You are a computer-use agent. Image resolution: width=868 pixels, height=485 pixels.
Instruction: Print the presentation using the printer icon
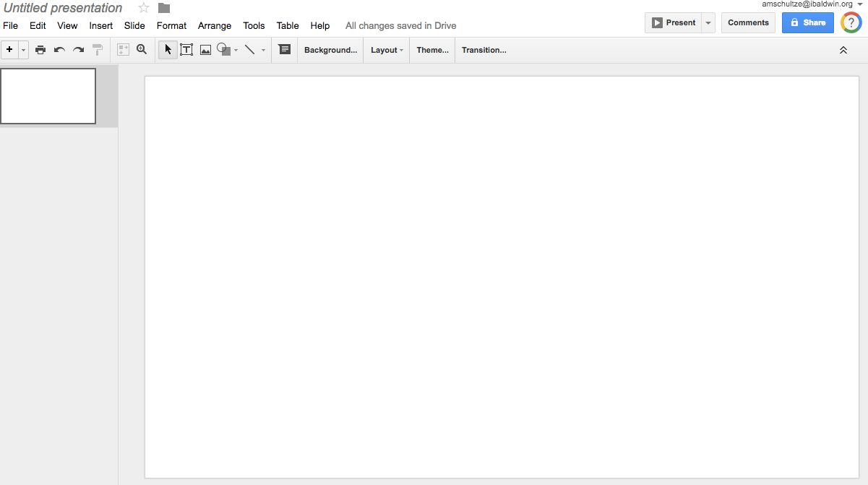click(40, 50)
